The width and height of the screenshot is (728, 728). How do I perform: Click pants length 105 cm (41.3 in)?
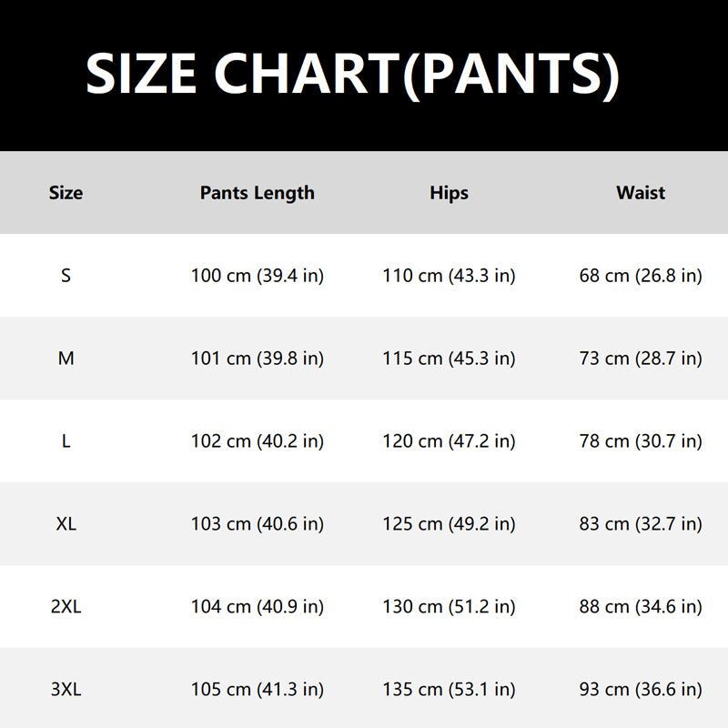pos(258,690)
